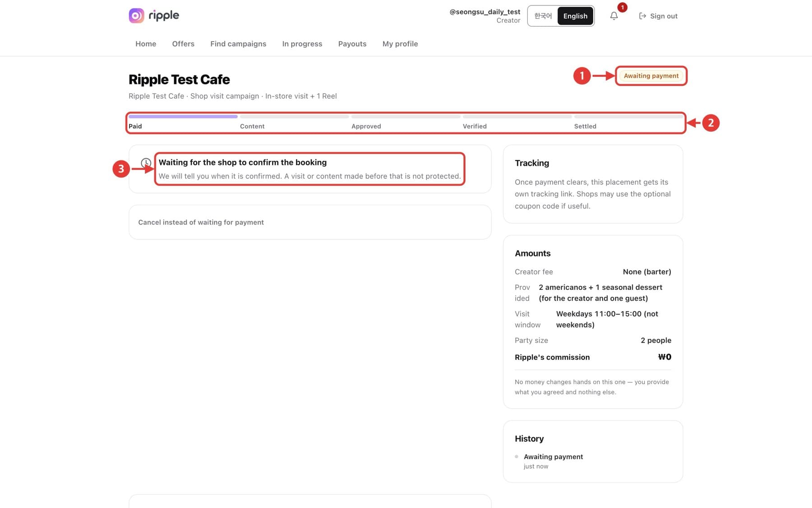Screen dimensions: 812x508
Task: Click the Creator role label
Action: [x=508, y=20]
